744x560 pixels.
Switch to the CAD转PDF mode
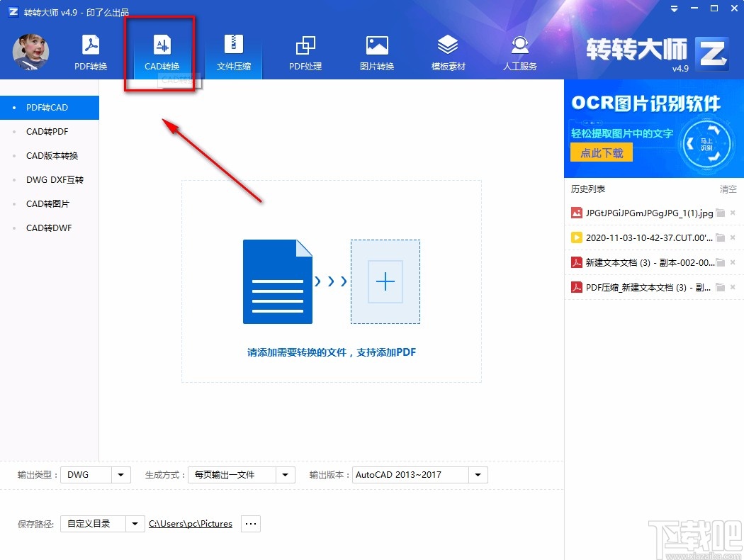click(47, 131)
